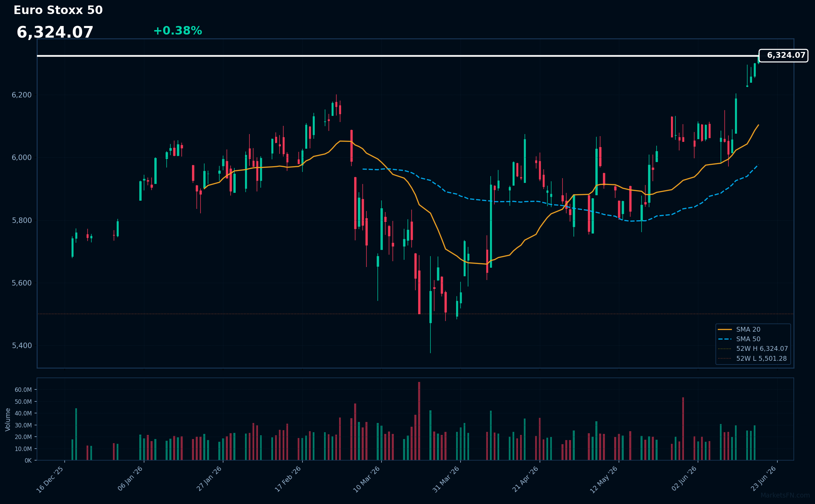Viewport: 815px width, 504px height.
Task: Click the 20.0M volume axis label
Action: (23, 437)
